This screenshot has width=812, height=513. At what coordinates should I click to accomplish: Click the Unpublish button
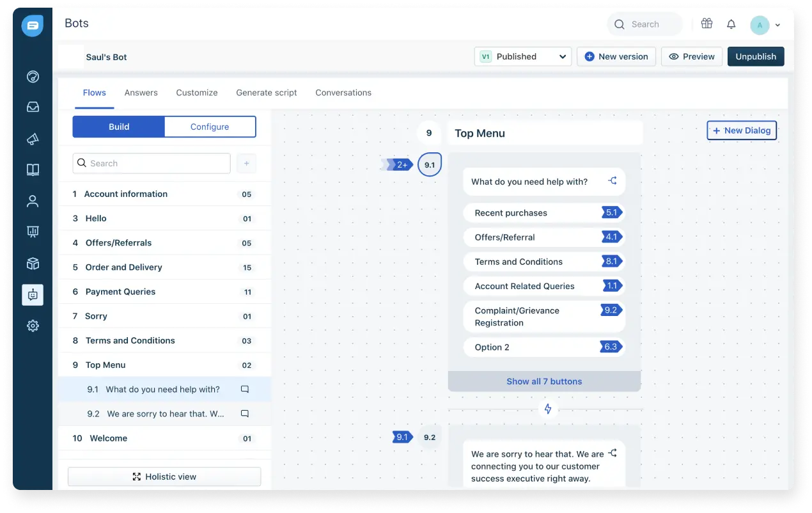pos(756,56)
